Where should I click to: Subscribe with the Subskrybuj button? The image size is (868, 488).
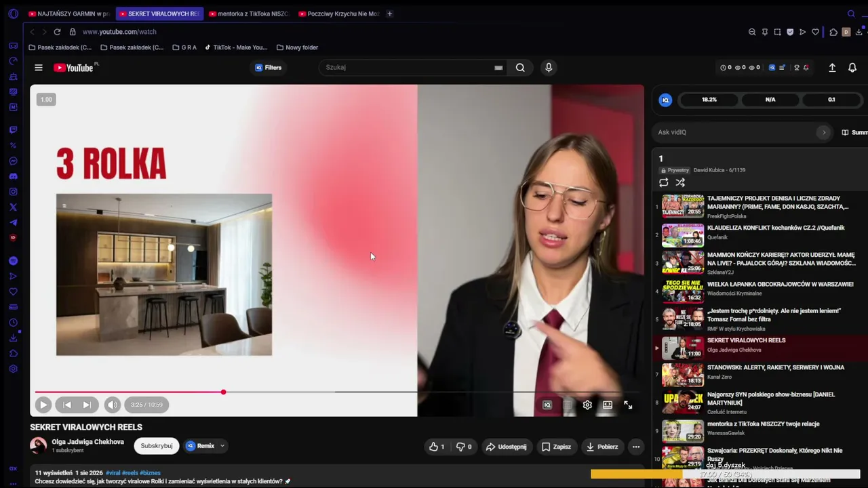pyautogui.click(x=157, y=446)
